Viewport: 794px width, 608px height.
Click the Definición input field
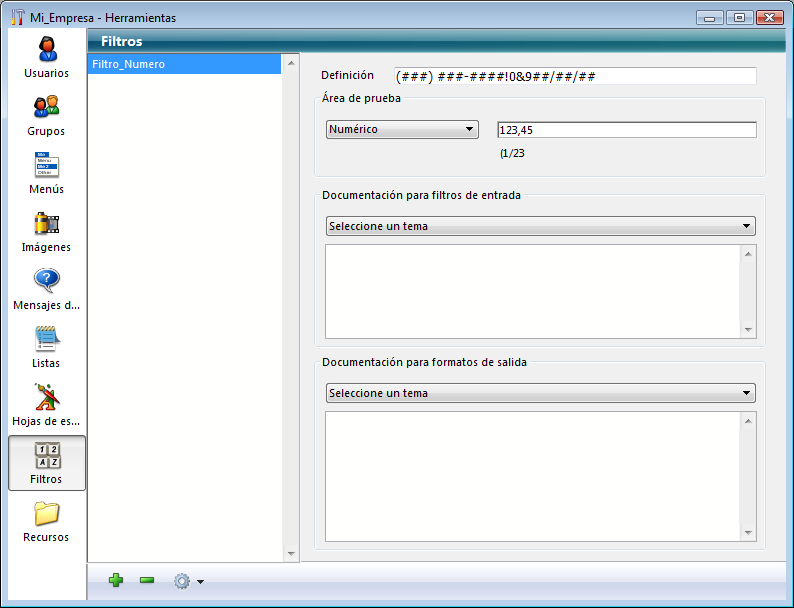[575, 76]
